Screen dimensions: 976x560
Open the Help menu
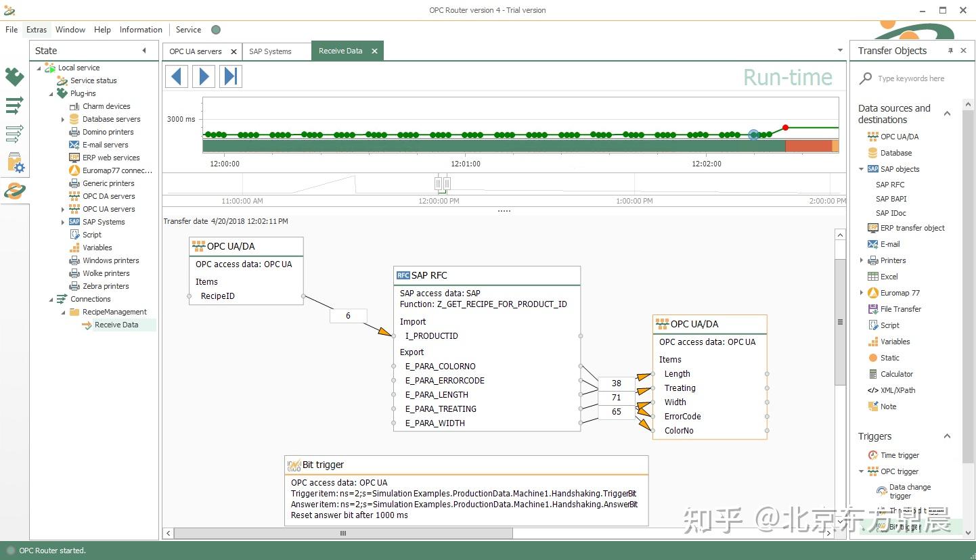102,30
